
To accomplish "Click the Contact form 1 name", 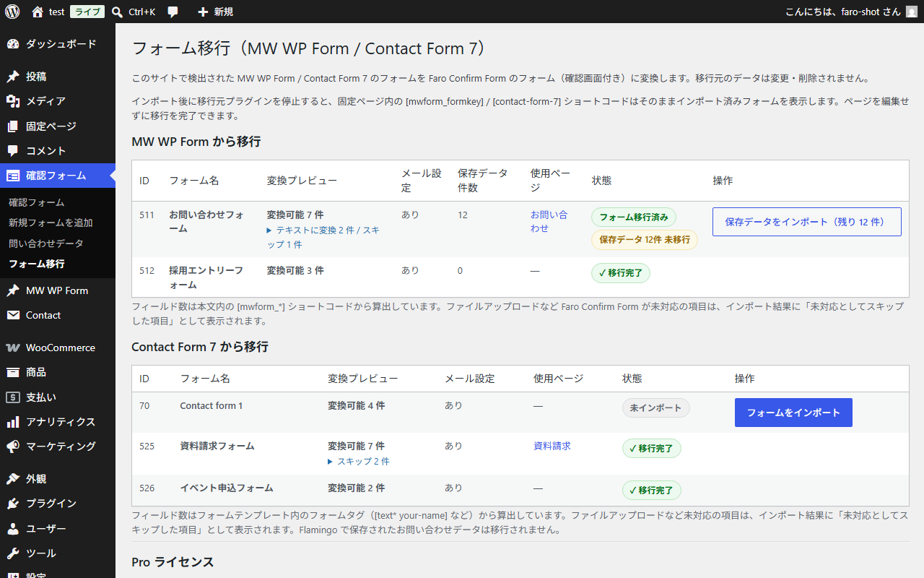I will [x=212, y=405].
